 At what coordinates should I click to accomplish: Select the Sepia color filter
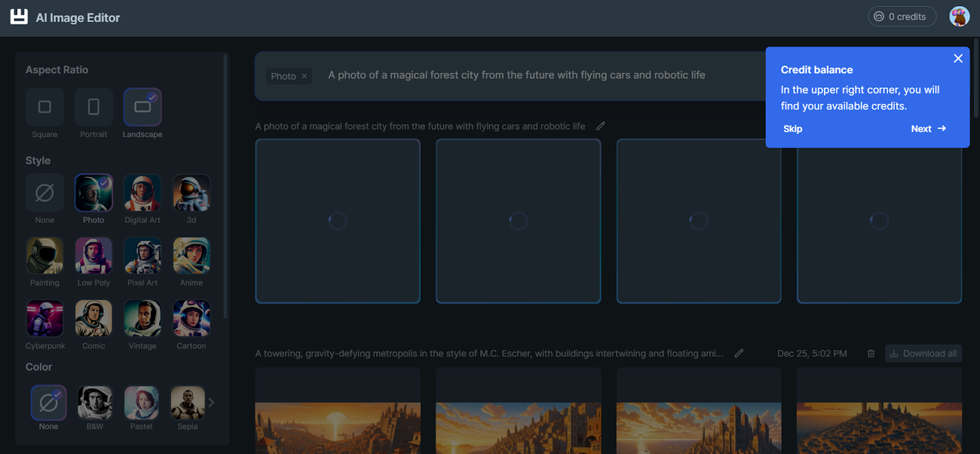[188, 402]
